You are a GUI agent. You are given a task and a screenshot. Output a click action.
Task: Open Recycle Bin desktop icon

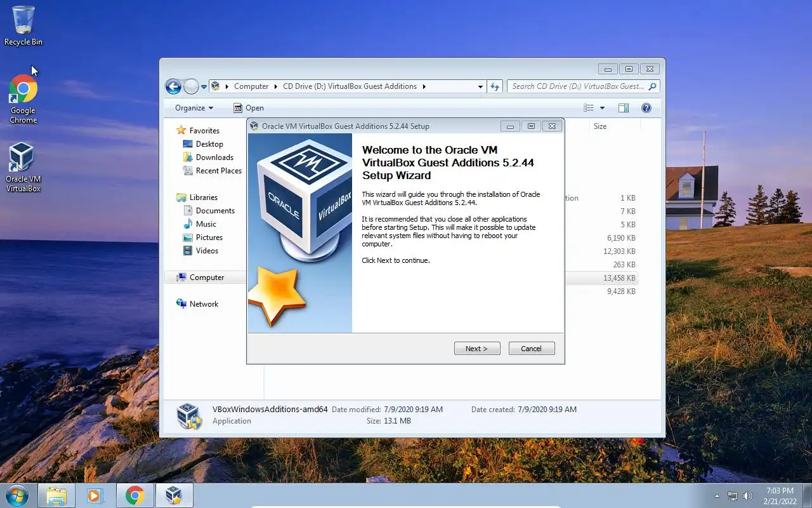pos(23,26)
